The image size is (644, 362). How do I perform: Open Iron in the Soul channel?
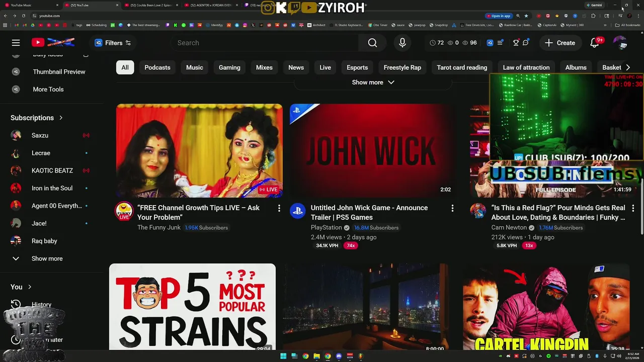[x=52, y=188]
